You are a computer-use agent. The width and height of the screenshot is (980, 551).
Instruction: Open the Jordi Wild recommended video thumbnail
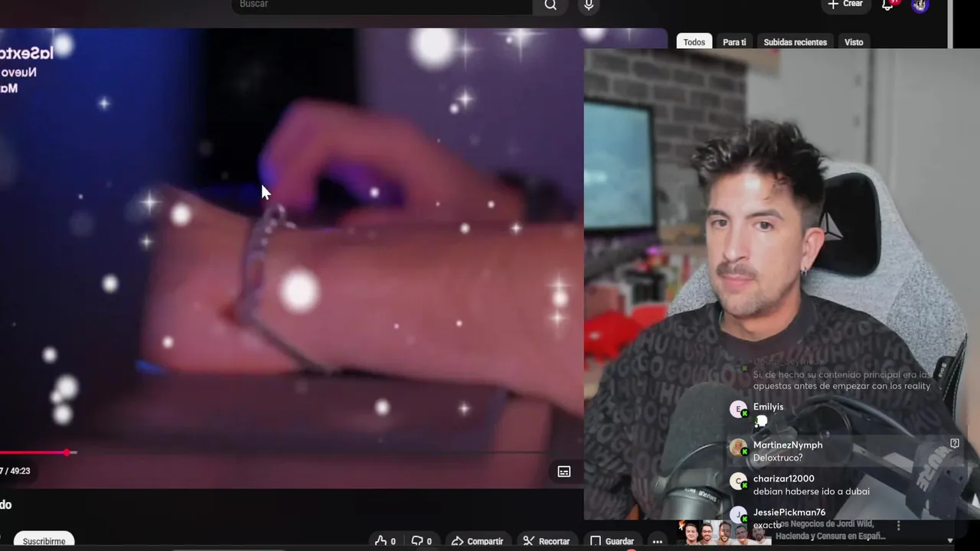point(724,533)
